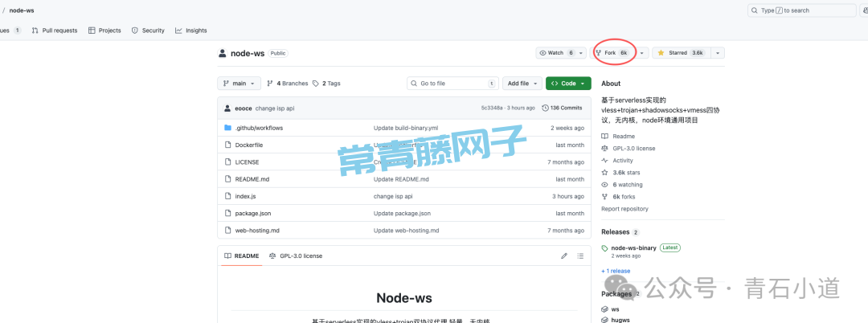Click the Watch button
Screen dimensions: 868x323
tap(556, 53)
